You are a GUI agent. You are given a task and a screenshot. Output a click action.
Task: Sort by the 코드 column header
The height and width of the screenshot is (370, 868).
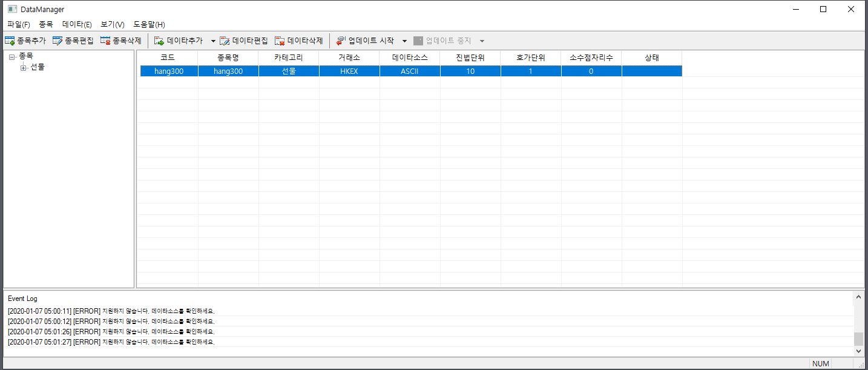tap(168, 58)
